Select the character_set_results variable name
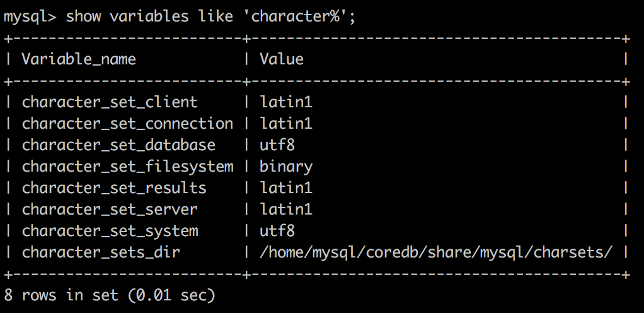Image resolution: width=644 pixels, height=313 pixels. [x=114, y=188]
